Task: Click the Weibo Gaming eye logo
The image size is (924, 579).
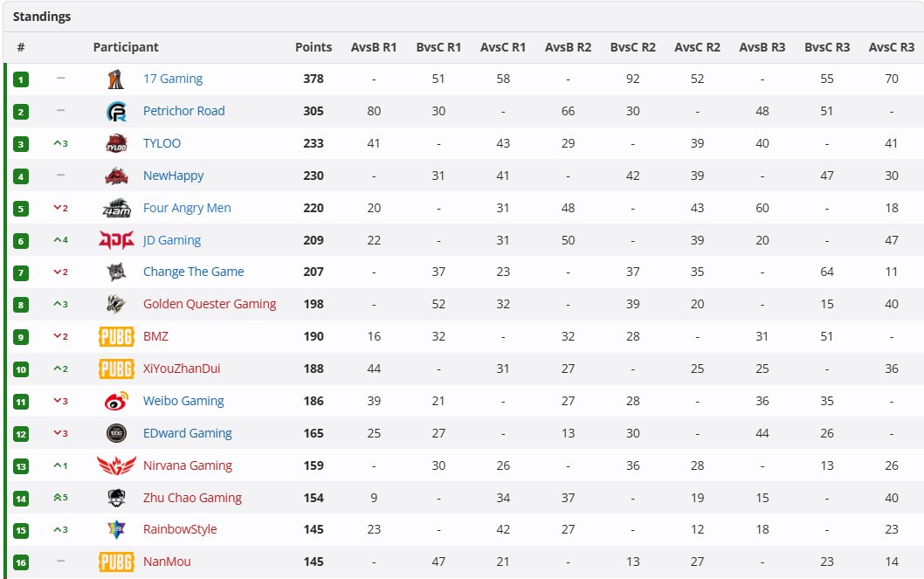Action: point(116,401)
